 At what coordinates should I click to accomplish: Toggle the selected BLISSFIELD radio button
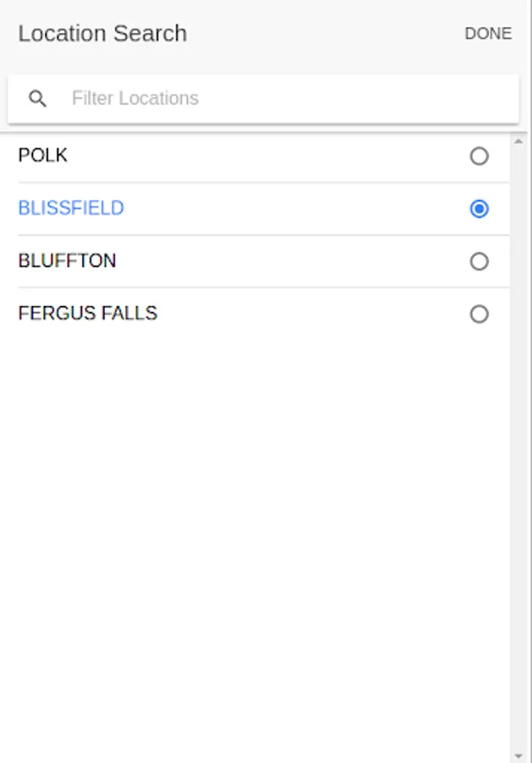479,209
